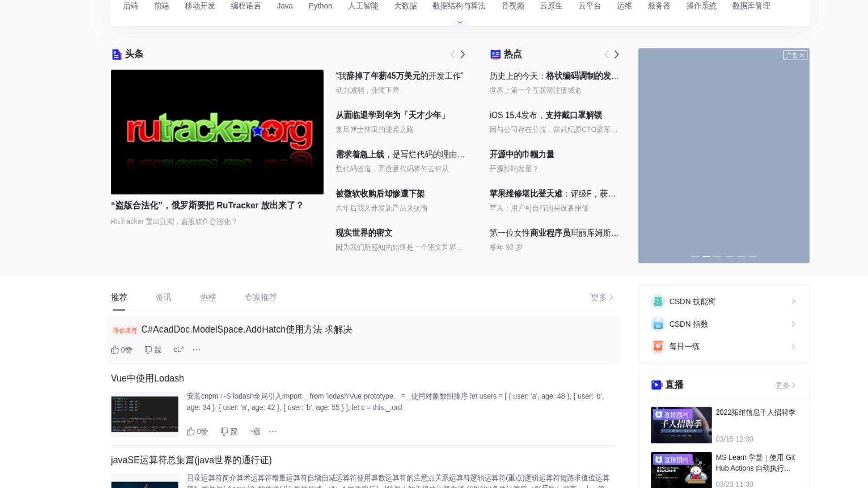
Task: Open Vue中使用Lodash code thumbnail
Action: 145,414
